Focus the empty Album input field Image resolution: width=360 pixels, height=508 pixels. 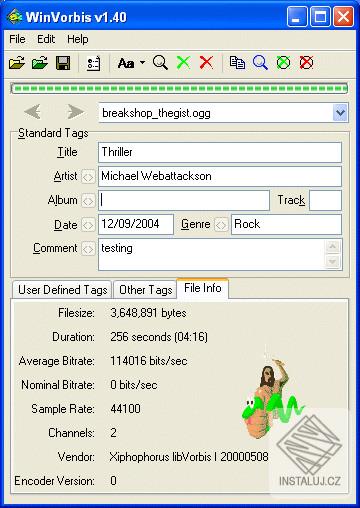(184, 200)
